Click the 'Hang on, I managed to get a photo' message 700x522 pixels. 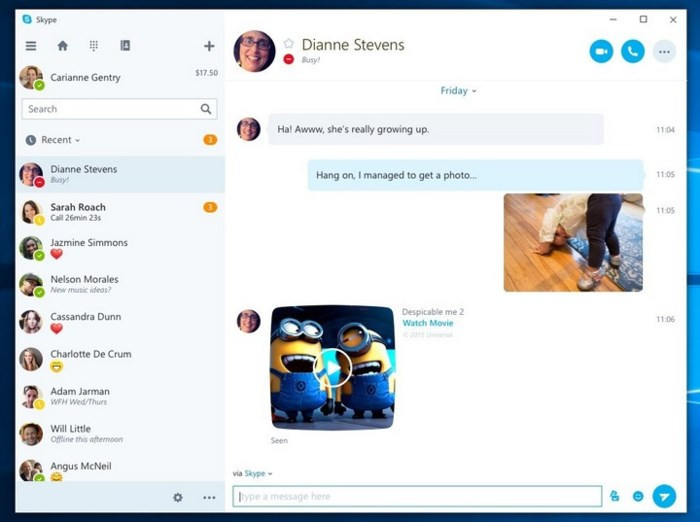475,175
